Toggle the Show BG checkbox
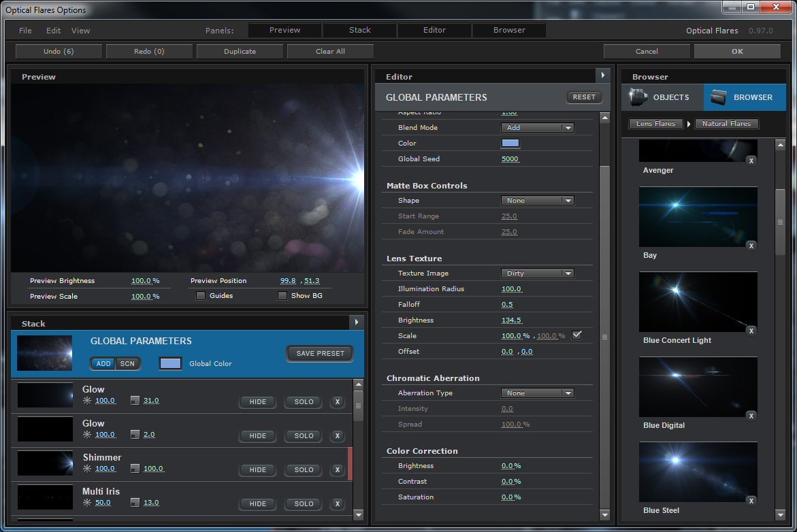Viewport: 797px width, 532px height. click(x=282, y=295)
